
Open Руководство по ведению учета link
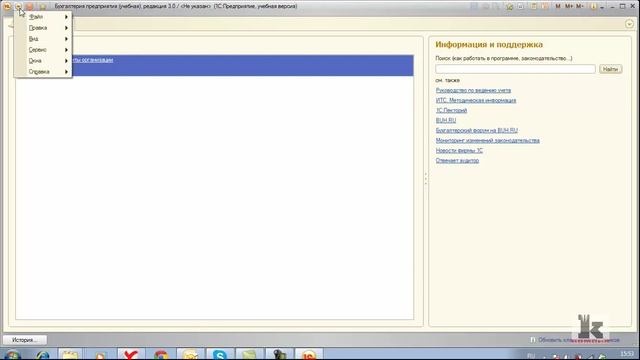pyautogui.click(x=473, y=90)
